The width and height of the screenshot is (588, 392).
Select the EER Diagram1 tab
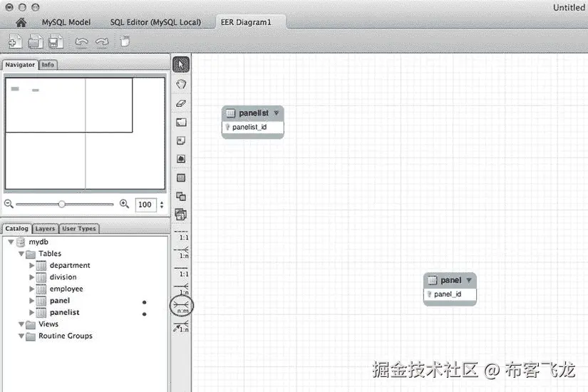(x=246, y=23)
